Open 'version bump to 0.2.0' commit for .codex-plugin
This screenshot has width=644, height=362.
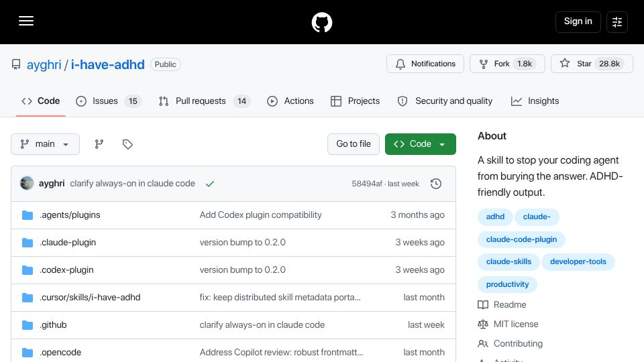pos(242,270)
